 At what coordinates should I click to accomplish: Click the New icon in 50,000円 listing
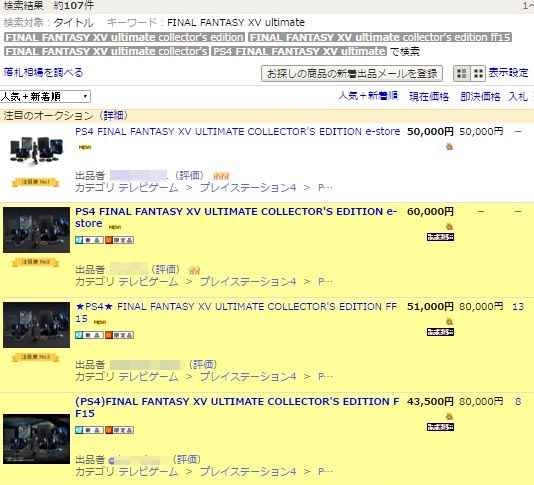pyautogui.click(x=85, y=147)
